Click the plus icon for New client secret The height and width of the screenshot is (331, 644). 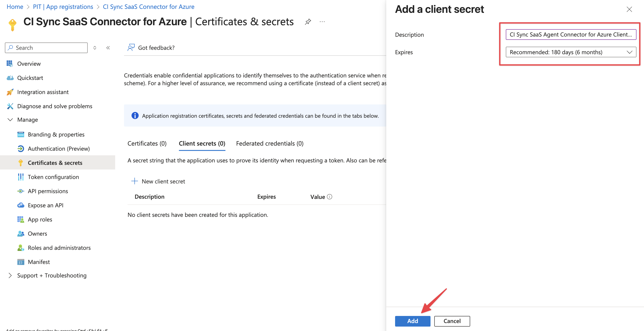tap(134, 181)
